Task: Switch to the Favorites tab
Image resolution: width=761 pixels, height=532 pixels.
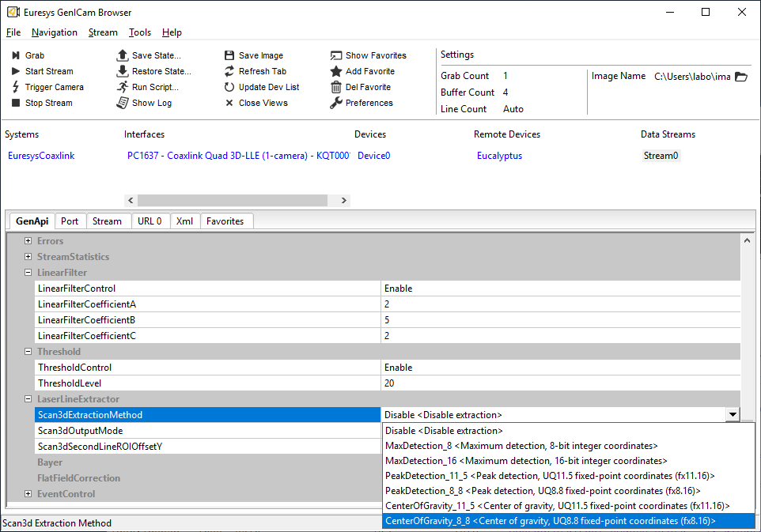Action: (225, 221)
